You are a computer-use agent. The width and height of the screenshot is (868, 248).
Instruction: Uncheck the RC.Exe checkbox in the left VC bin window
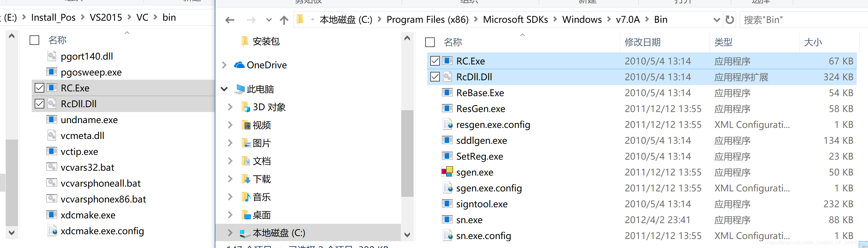pyautogui.click(x=39, y=88)
